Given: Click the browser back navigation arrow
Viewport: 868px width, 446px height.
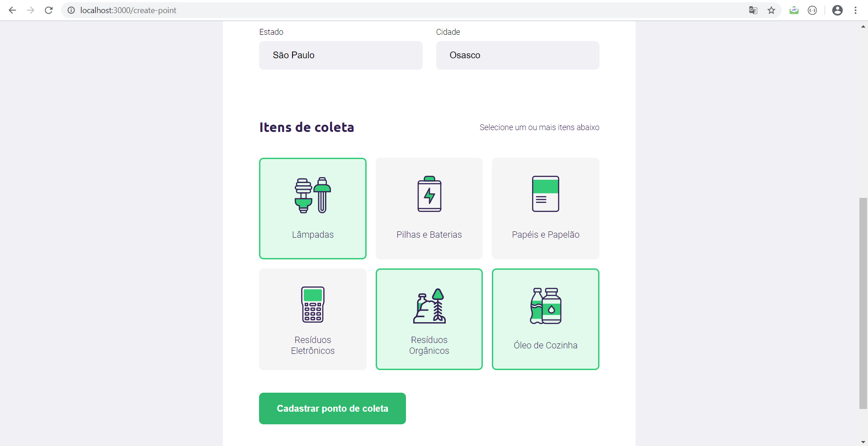Looking at the screenshot, I should click(x=12, y=10).
